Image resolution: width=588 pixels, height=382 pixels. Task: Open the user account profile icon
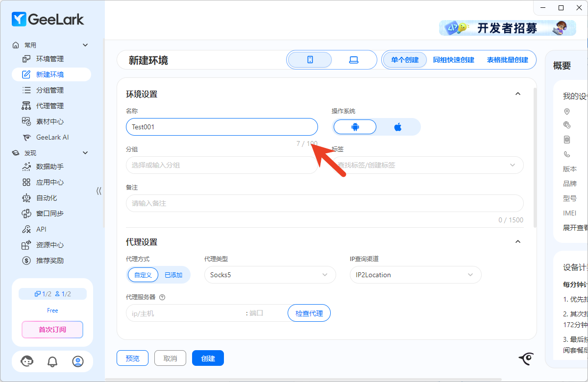tap(77, 361)
